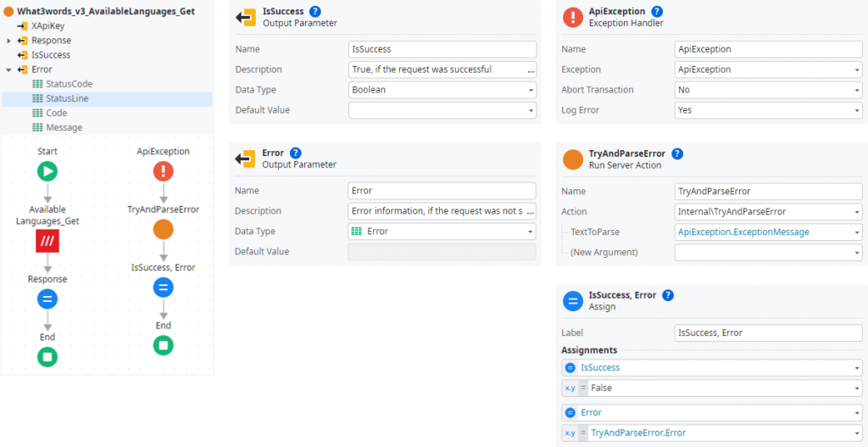The image size is (868, 447).
Task: Click the green Start node icon
Action: point(47,171)
